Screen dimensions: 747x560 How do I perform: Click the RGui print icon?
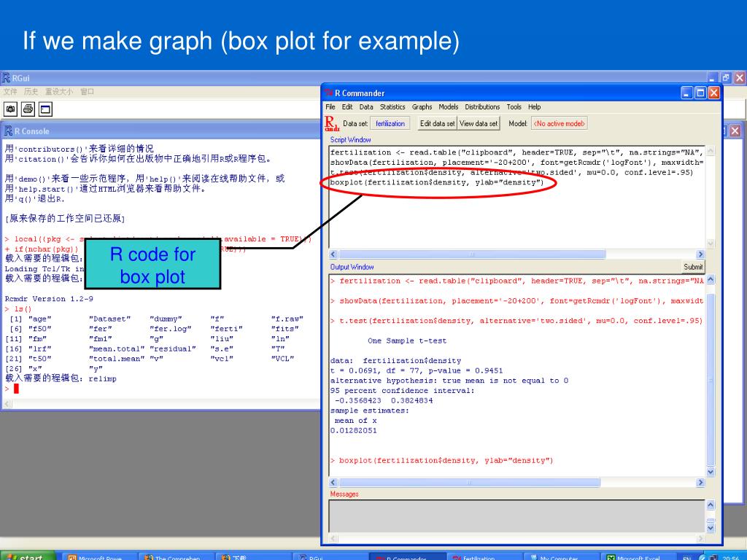click(28, 109)
